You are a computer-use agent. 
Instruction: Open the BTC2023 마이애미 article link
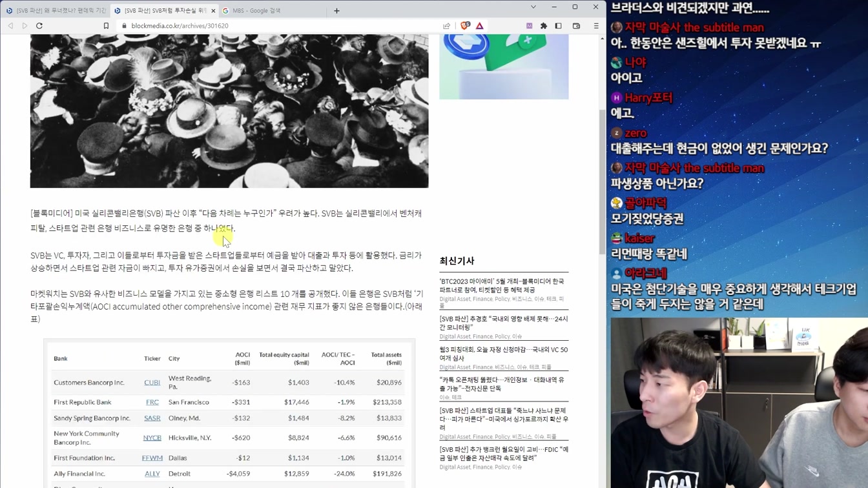click(502, 286)
